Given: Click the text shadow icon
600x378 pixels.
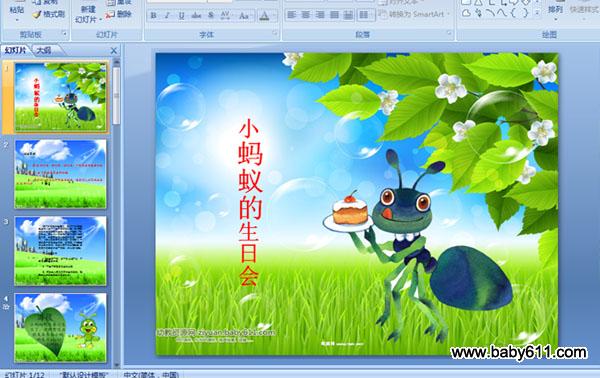Looking at the screenshot, I should pyautogui.click(x=211, y=16).
